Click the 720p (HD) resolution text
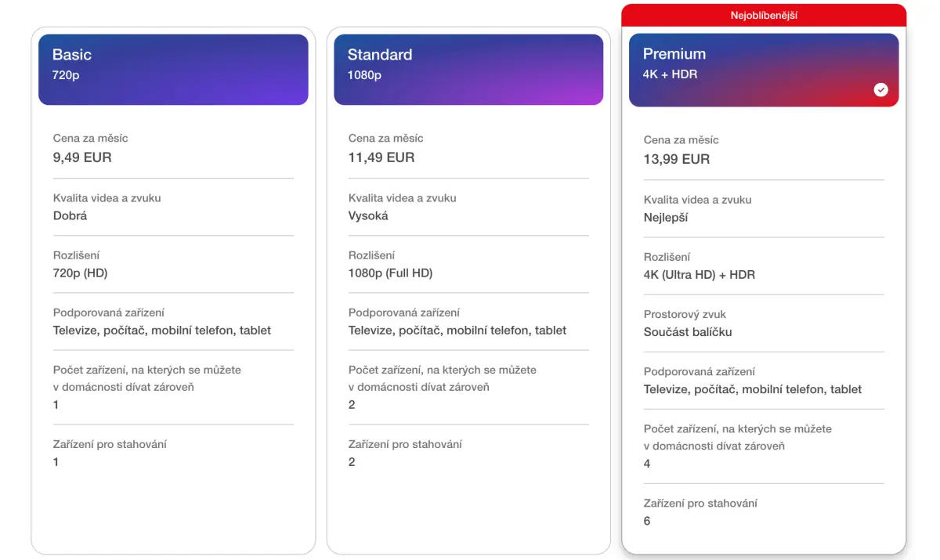Viewport: 940px width, 560px height. click(x=81, y=273)
